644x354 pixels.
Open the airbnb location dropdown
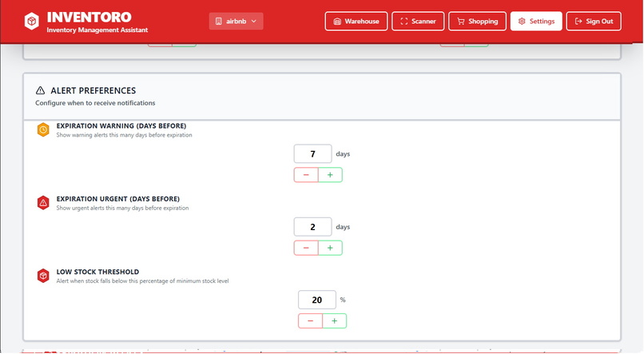click(237, 22)
